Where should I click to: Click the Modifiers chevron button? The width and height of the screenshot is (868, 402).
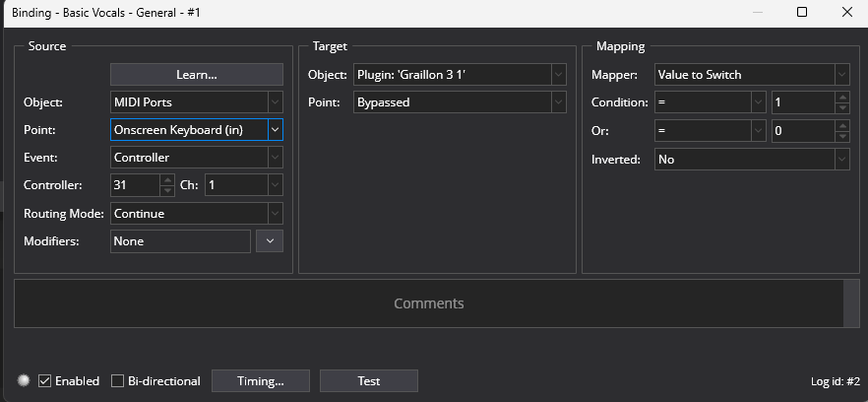[270, 241]
